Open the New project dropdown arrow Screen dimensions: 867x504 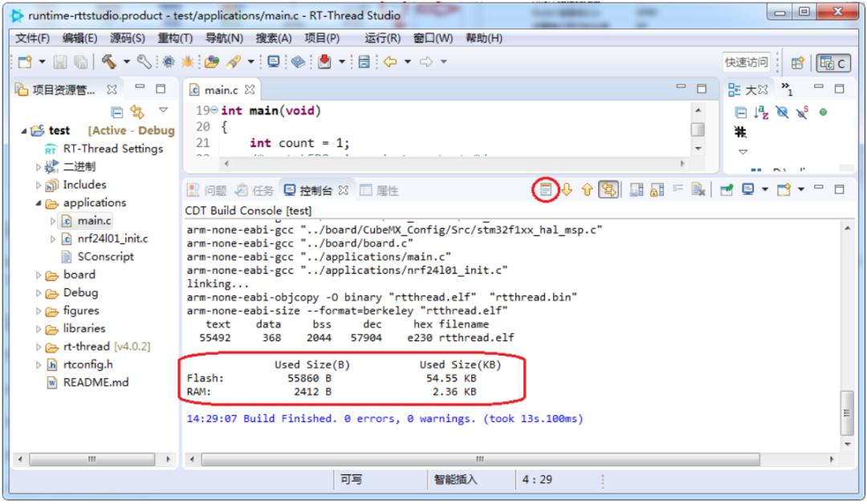[42, 62]
